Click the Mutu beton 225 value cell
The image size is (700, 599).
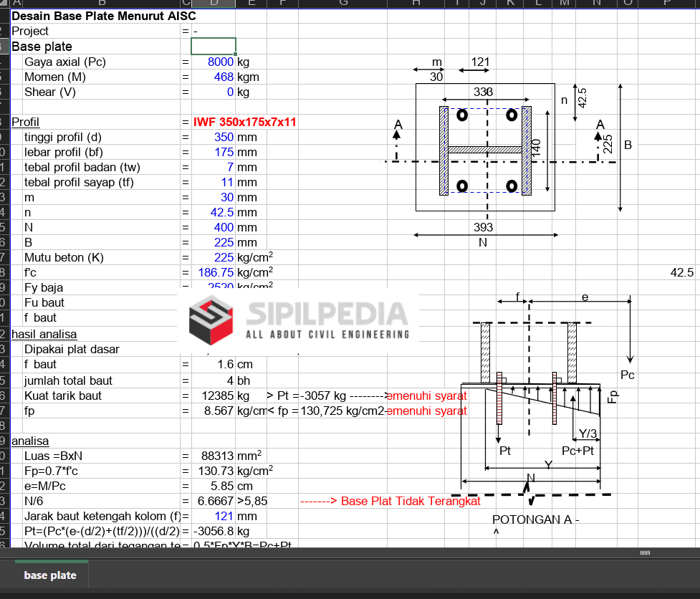tap(214, 258)
